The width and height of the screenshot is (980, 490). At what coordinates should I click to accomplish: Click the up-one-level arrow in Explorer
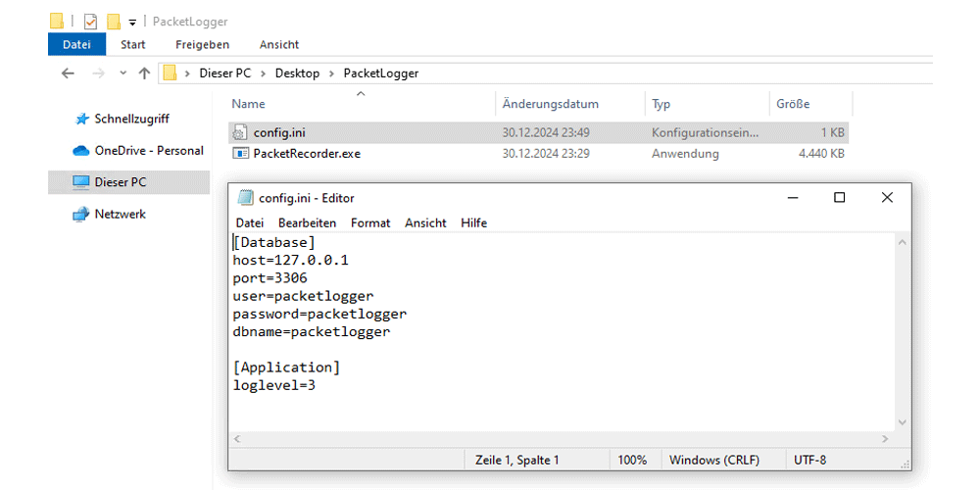coord(144,73)
